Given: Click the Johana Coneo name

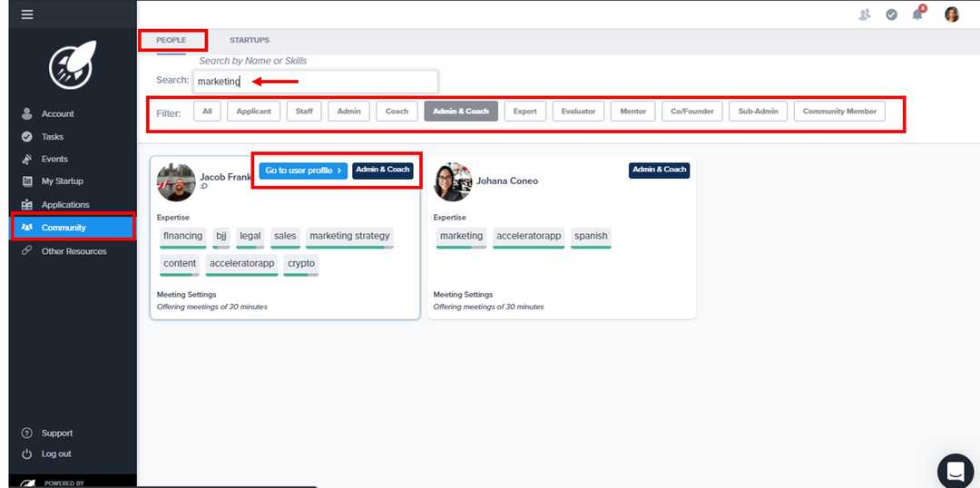Looking at the screenshot, I should (x=507, y=181).
